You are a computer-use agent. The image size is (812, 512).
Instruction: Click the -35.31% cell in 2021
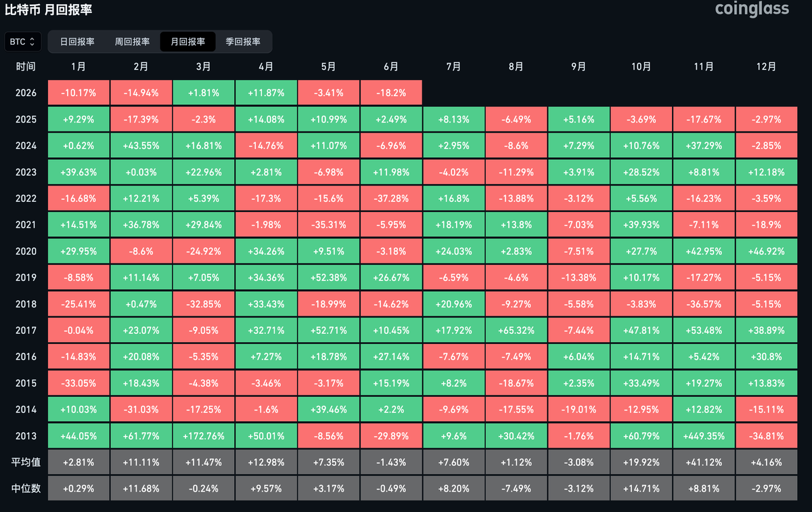[x=329, y=225]
